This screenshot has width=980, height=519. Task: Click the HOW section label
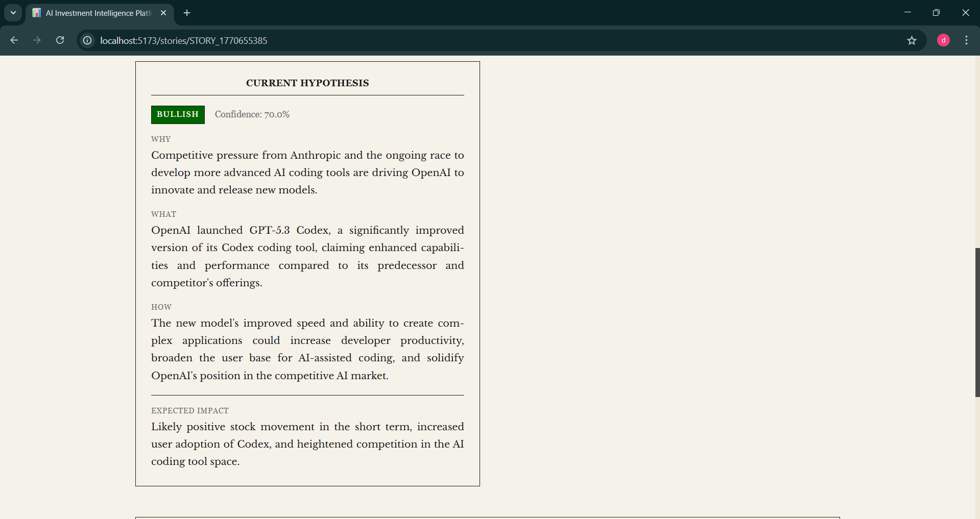pyautogui.click(x=161, y=307)
